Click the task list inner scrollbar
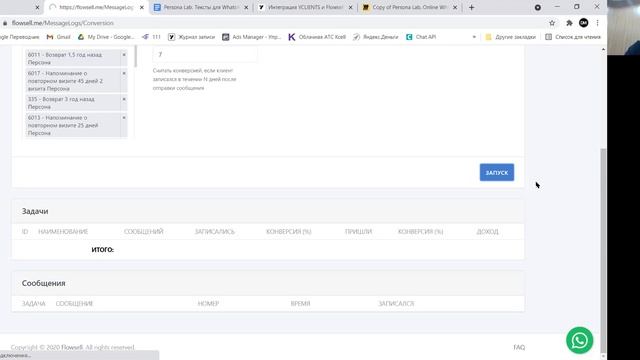This screenshot has height=360, width=640. 135,56
